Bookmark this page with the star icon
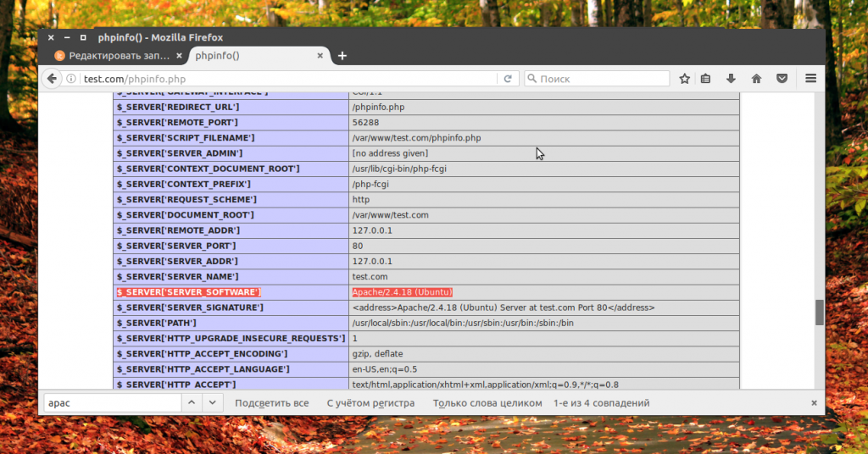Image resolution: width=868 pixels, height=454 pixels. pos(685,79)
